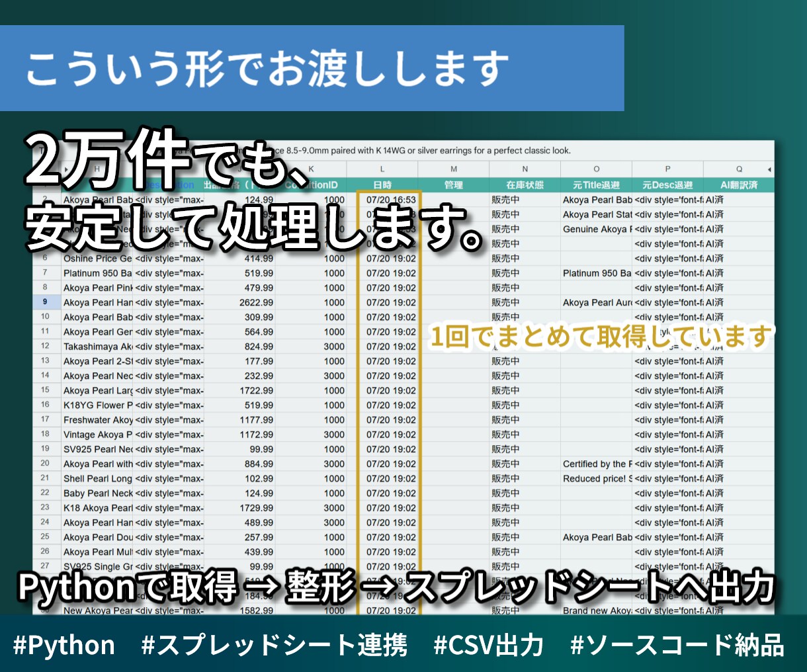The image size is (807, 672).
Task: Click cell 'K18 Akoya Pearl'
Action: (x=98, y=508)
